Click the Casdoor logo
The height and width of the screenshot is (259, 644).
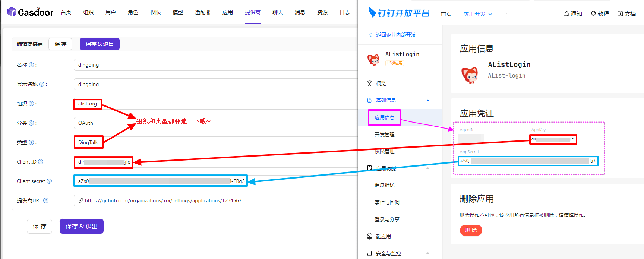[x=30, y=12]
